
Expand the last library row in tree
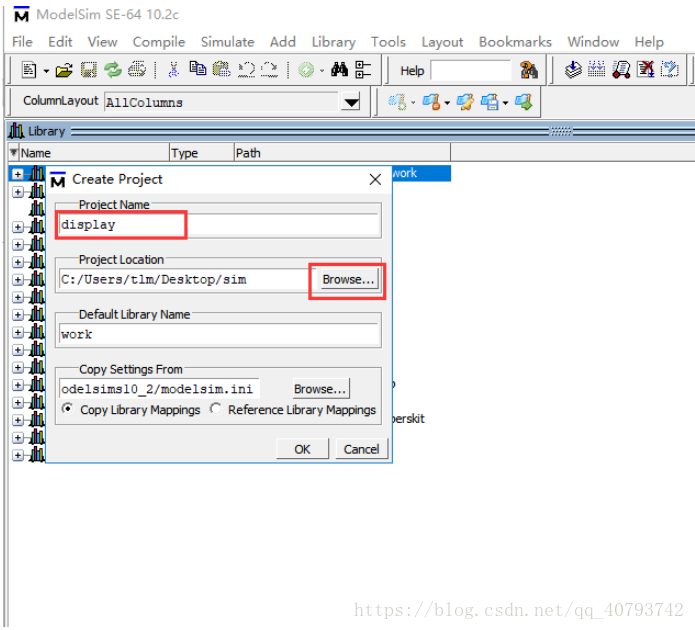tap(17, 455)
